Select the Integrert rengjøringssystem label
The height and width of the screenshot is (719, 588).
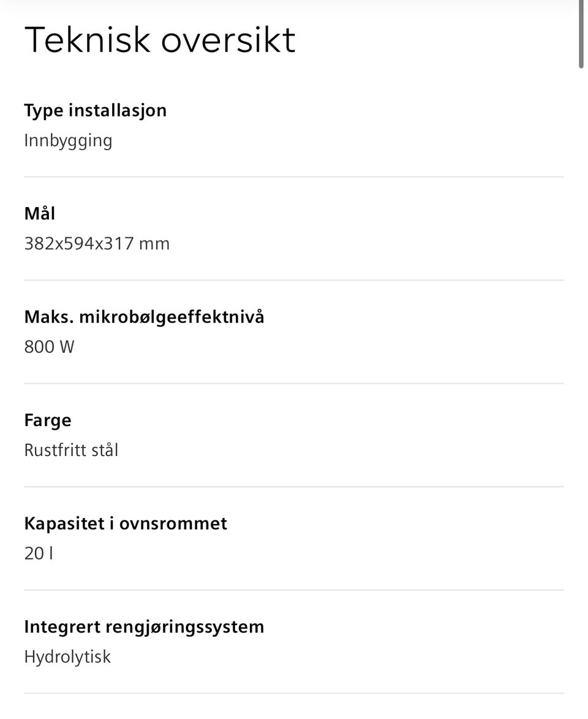tap(145, 627)
